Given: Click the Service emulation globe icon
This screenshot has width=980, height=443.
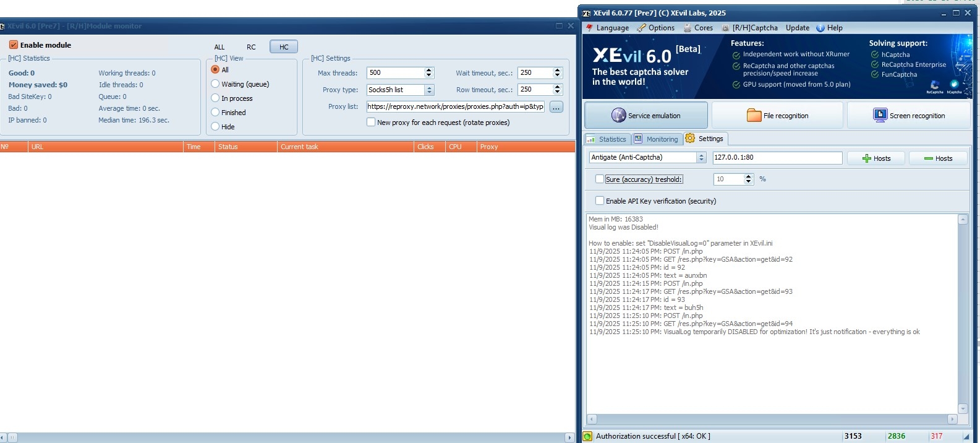Looking at the screenshot, I should coord(618,115).
